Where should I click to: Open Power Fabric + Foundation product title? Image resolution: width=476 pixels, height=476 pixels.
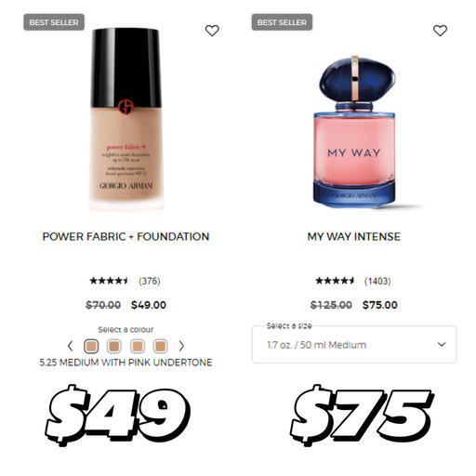click(x=126, y=237)
